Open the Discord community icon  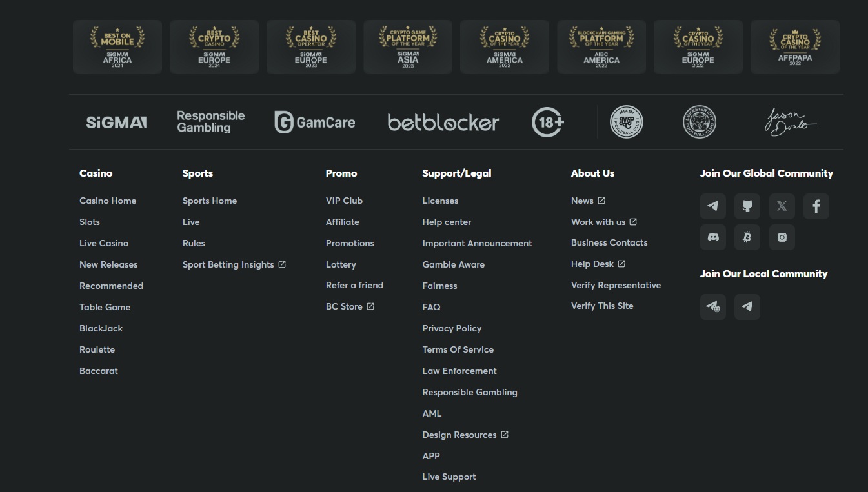click(x=713, y=237)
